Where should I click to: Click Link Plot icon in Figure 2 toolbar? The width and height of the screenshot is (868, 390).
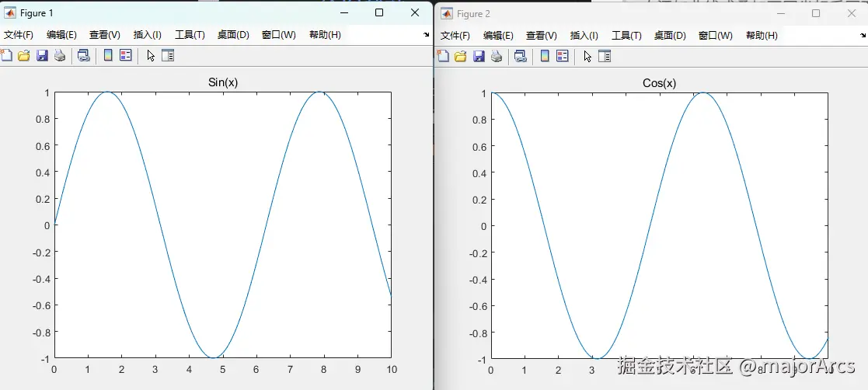[x=521, y=56]
